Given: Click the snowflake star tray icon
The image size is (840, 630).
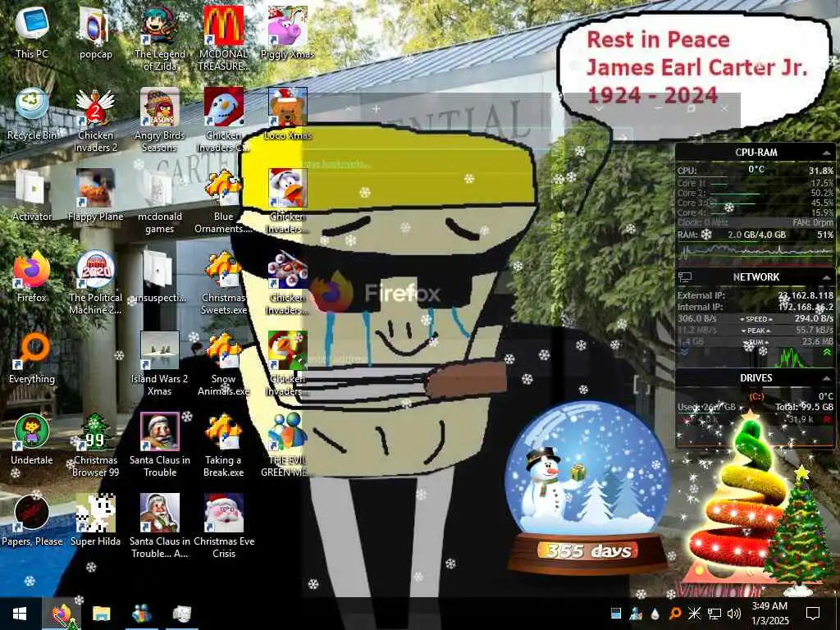Looking at the screenshot, I should (x=694, y=614).
